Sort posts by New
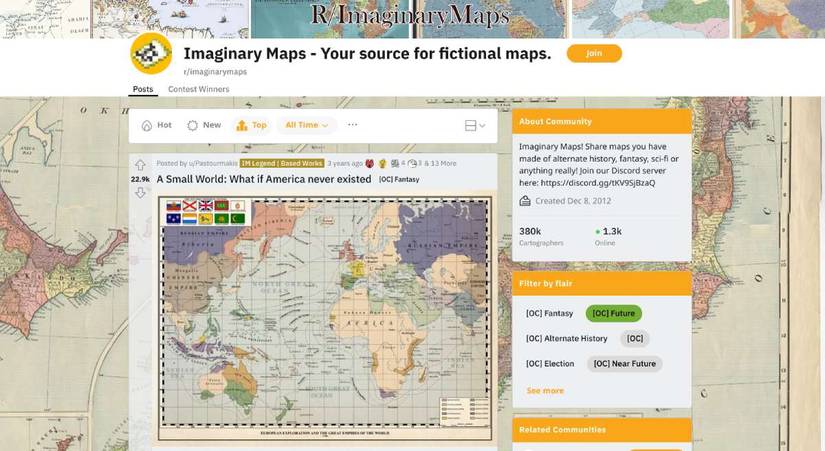Image resolution: width=825 pixels, height=451 pixels. click(204, 125)
